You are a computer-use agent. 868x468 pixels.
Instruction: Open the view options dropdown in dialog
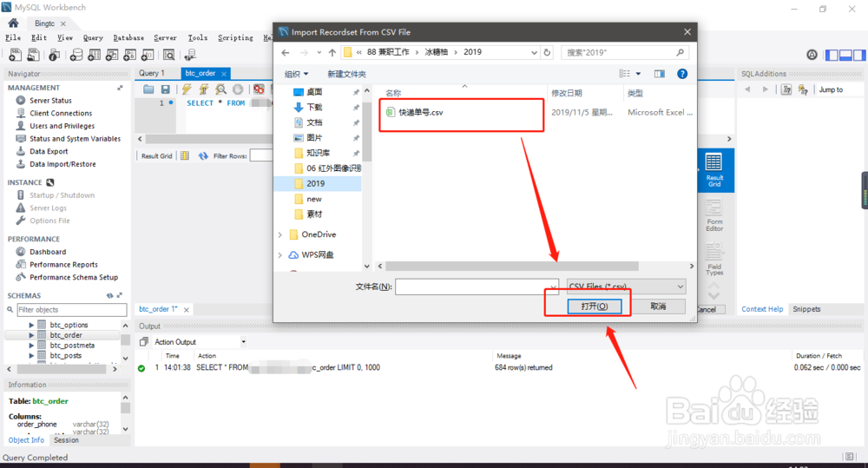pyautogui.click(x=638, y=74)
